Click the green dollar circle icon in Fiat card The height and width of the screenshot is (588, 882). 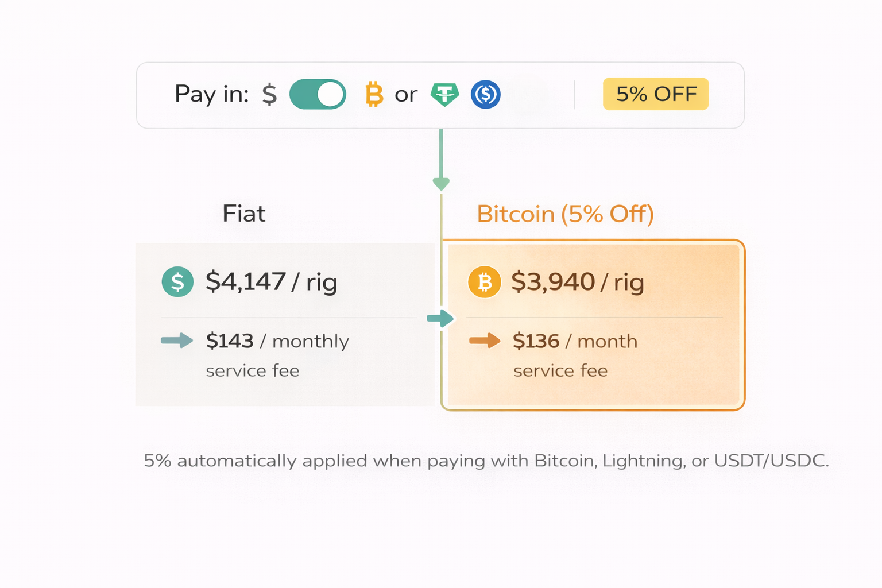pyautogui.click(x=177, y=282)
